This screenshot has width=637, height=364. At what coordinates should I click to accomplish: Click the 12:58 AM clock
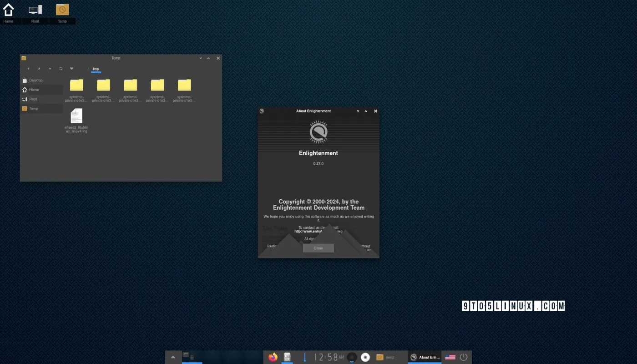coord(329,358)
